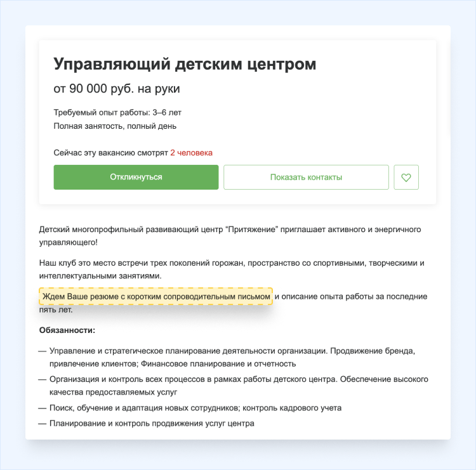Select the Управляющий детским центром title
Image resolution: width=476 pixels, height=470 pixels.
tap(185, 64)
